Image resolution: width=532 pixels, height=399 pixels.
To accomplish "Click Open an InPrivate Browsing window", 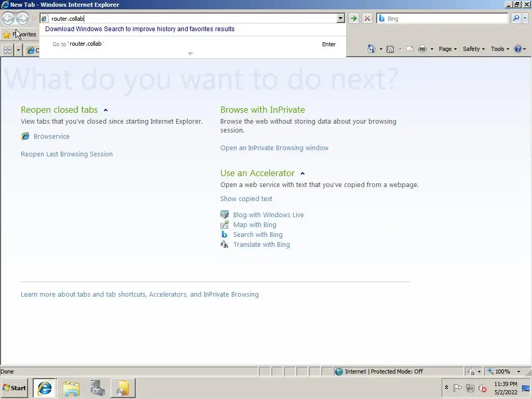I will tap(274, 148).
